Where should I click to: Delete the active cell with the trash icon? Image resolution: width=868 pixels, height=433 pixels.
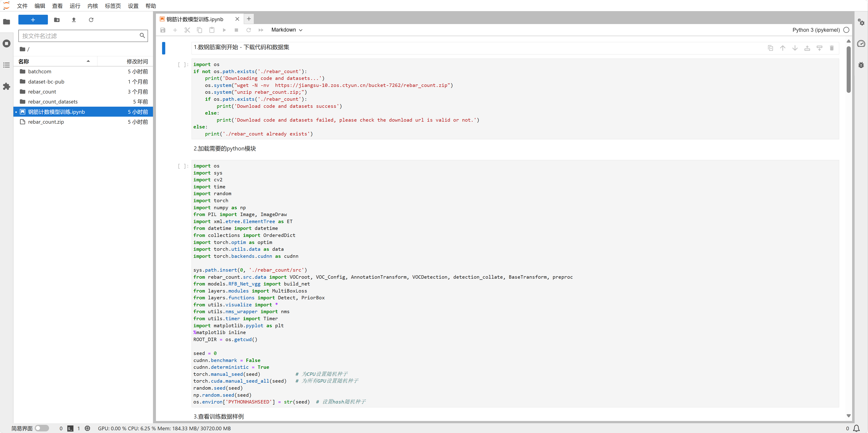[x=832, y=48]
